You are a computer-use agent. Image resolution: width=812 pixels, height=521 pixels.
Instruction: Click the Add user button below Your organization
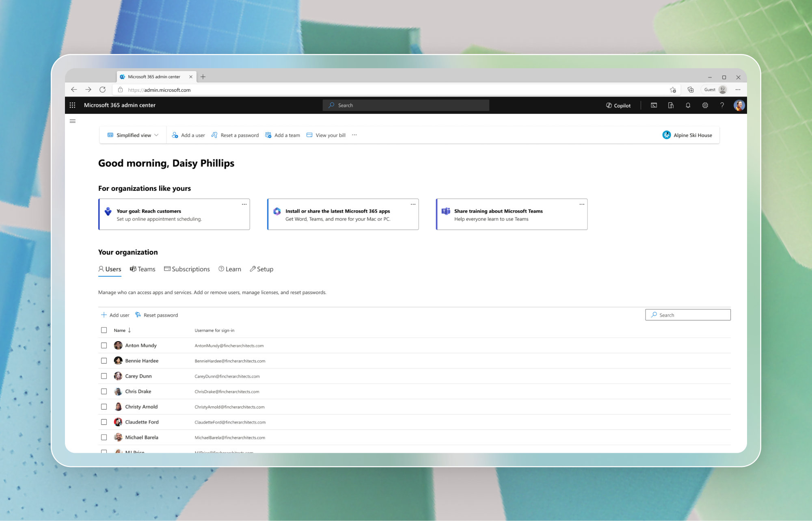(115, 315)
